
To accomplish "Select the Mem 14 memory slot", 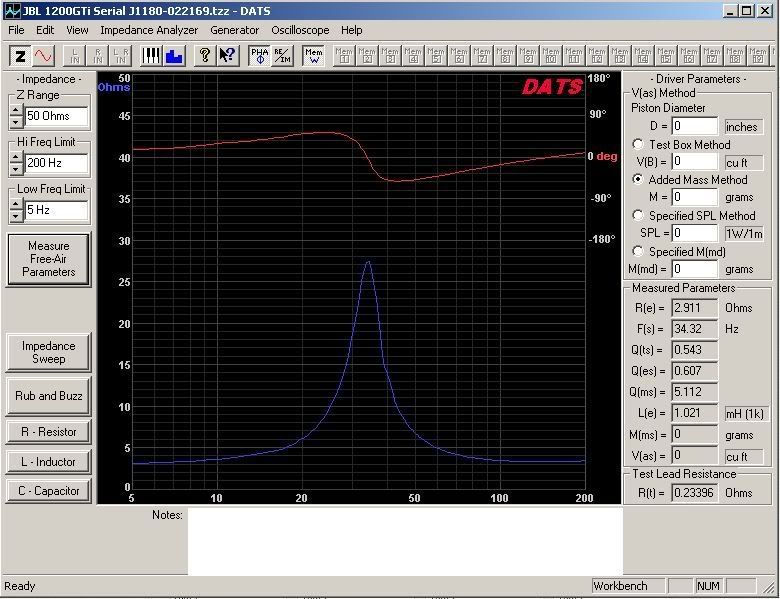I will pos(643,56).
